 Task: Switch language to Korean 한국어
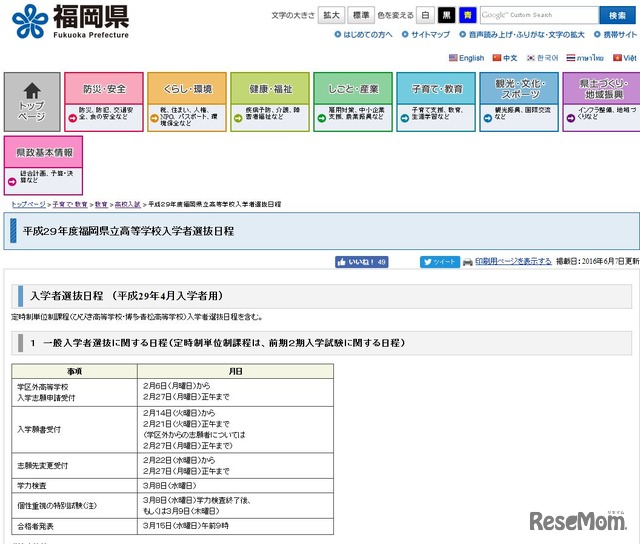point(547,58)
